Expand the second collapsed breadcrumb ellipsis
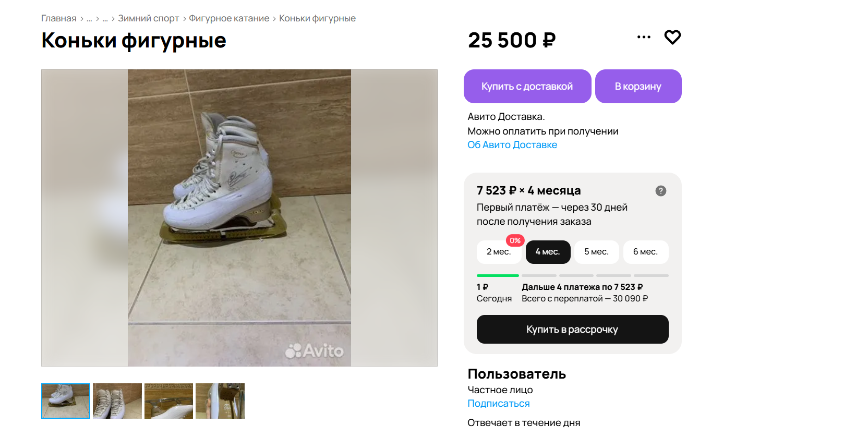The width and height of the screenshot is (868, 437). 105,19
